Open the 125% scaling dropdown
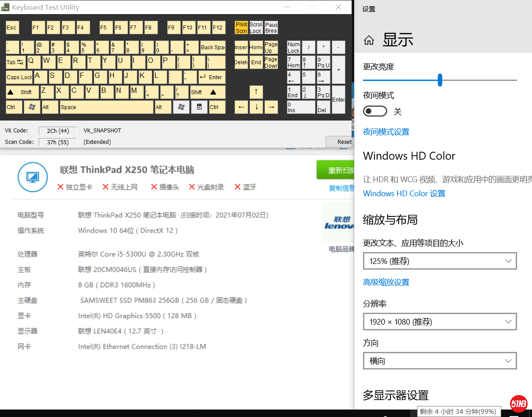 coord(440,261)
